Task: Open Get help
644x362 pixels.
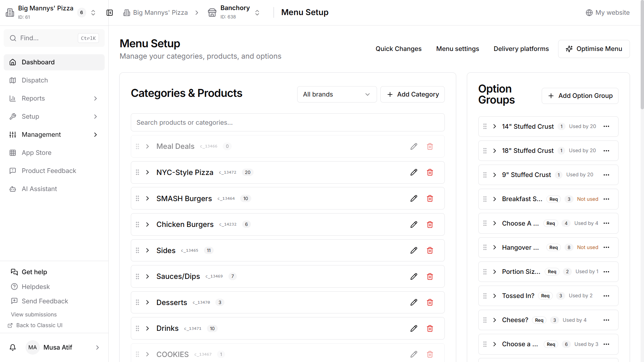Action: click(29, 272)
